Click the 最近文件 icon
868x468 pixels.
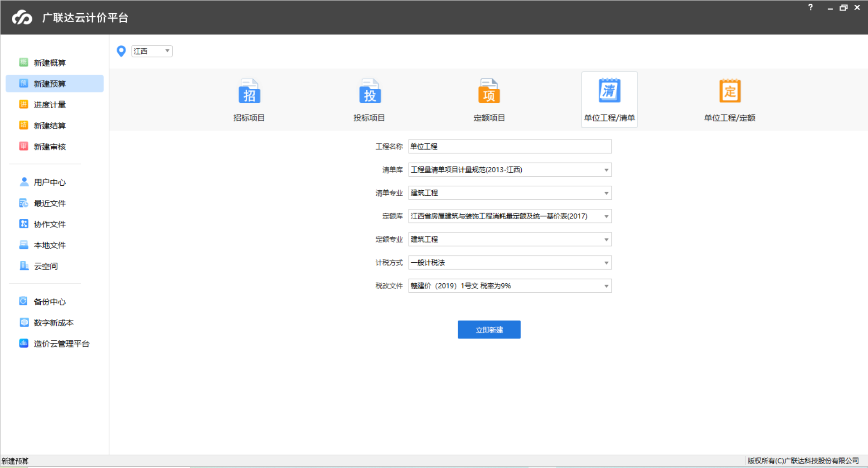pos(24,203)
